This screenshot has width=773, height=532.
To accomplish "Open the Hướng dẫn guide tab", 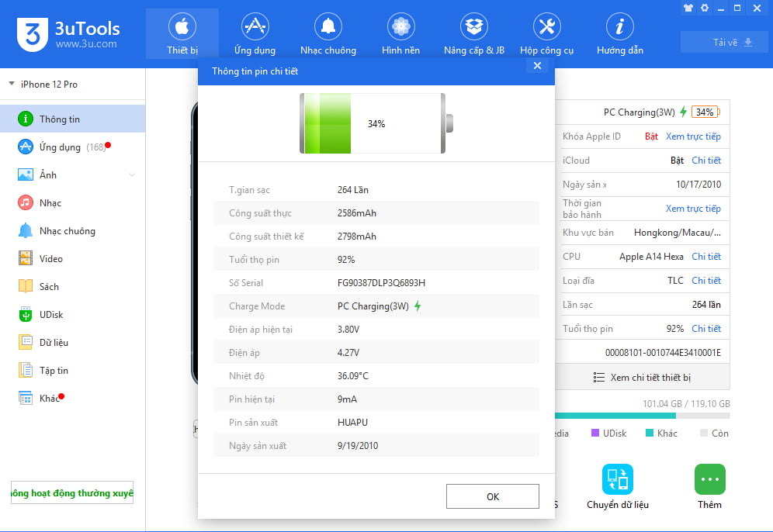I will coord(619,34).
